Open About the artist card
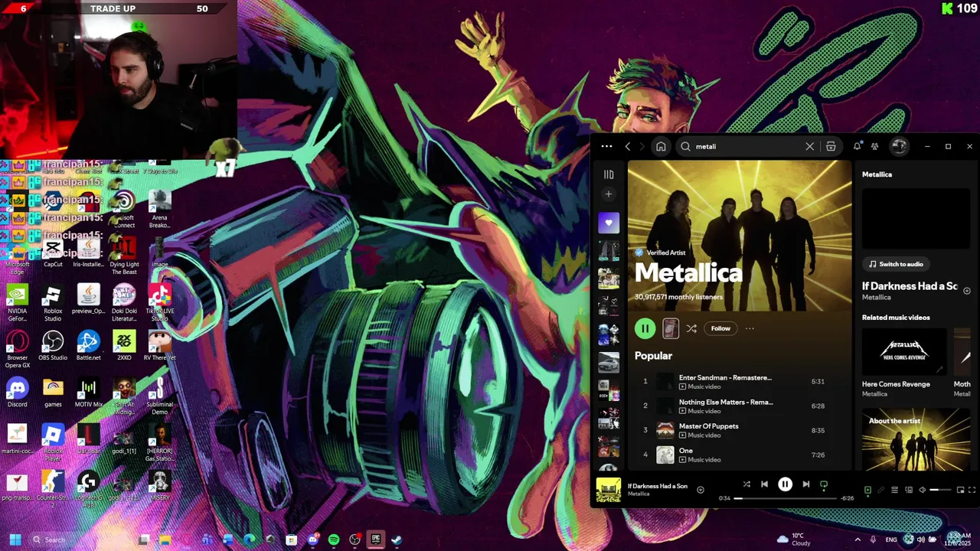980x551 pixels. (x=916, y=440)
